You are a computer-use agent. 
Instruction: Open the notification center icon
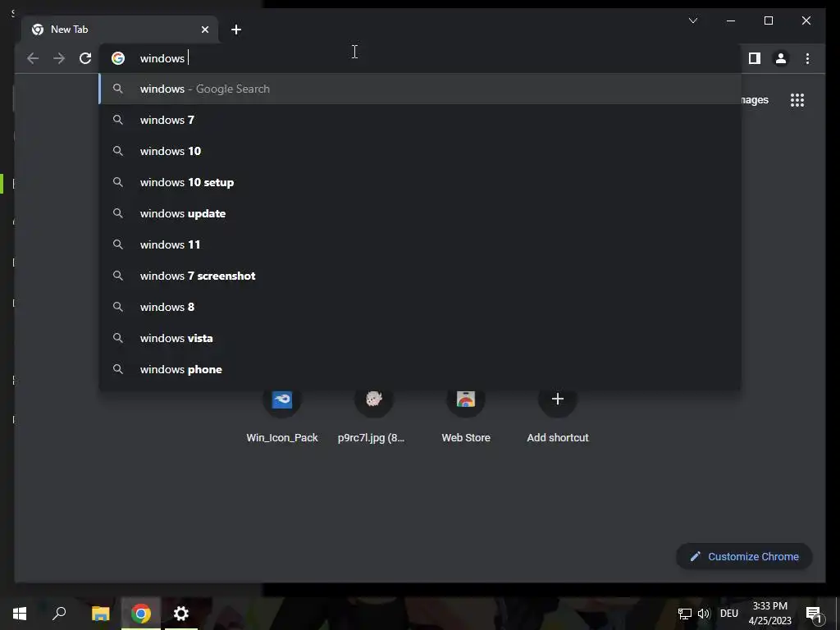[814, 614]
